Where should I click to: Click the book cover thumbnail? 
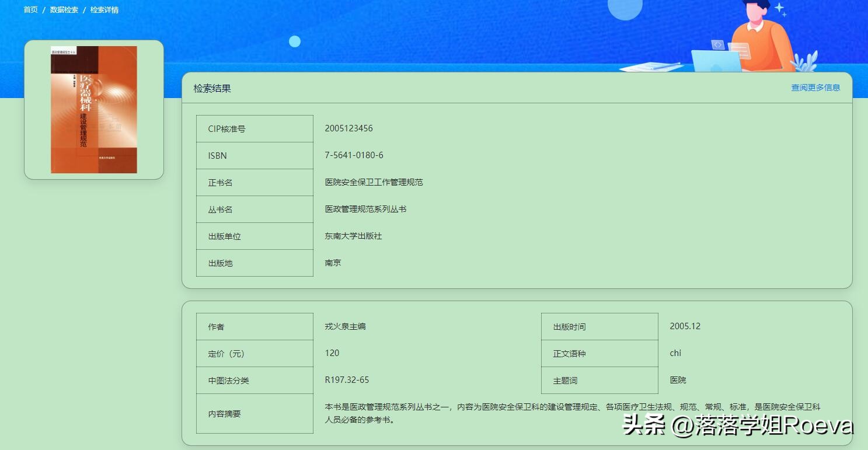click(93, 109)
